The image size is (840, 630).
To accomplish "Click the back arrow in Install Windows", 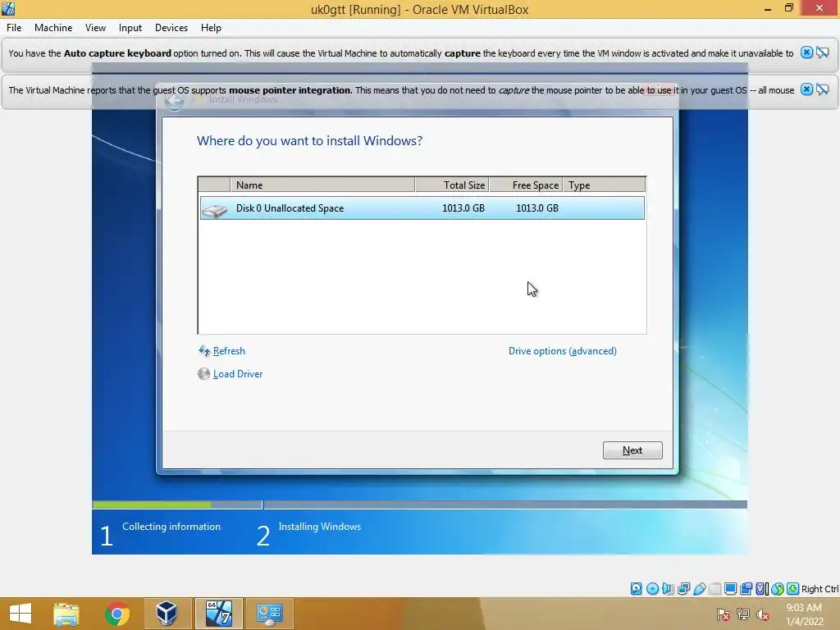I will click(174, 101).
